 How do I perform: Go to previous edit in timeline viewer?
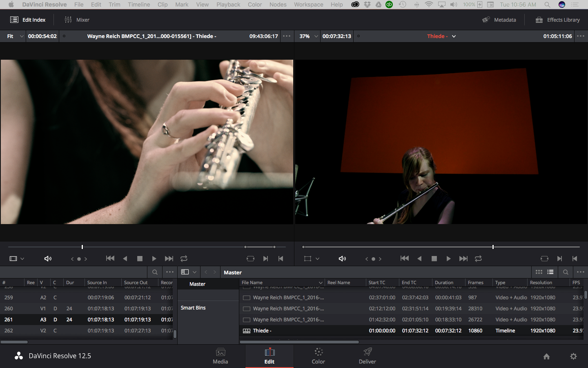405,258
